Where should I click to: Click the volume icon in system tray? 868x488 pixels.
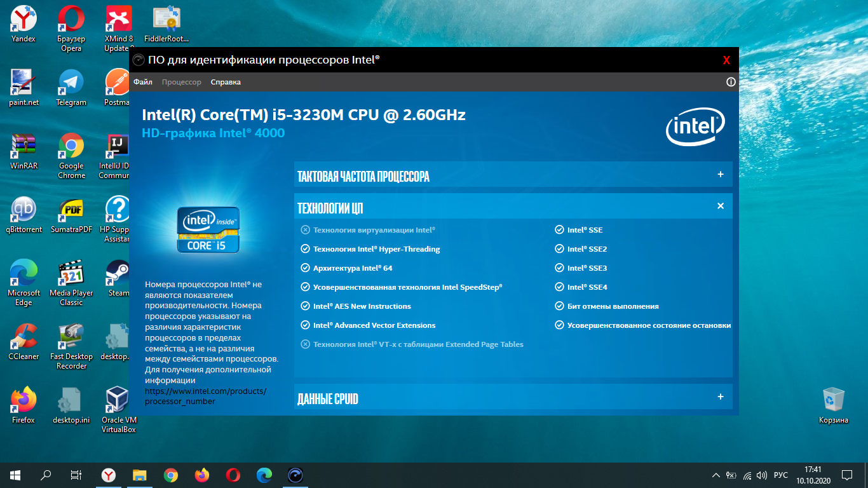762,475
